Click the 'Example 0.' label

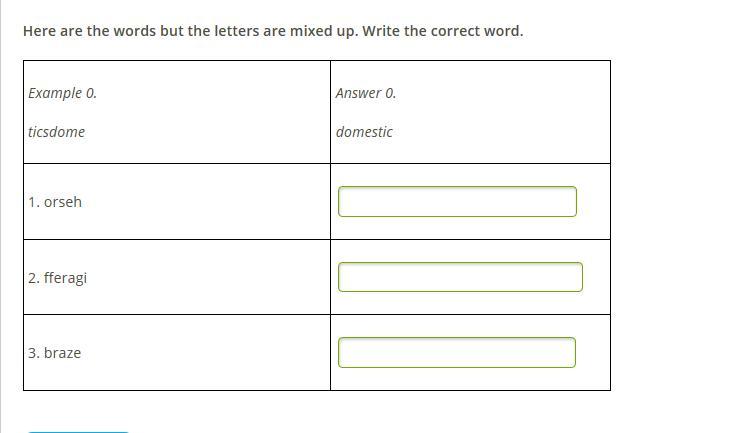click(x=62, y=93)
